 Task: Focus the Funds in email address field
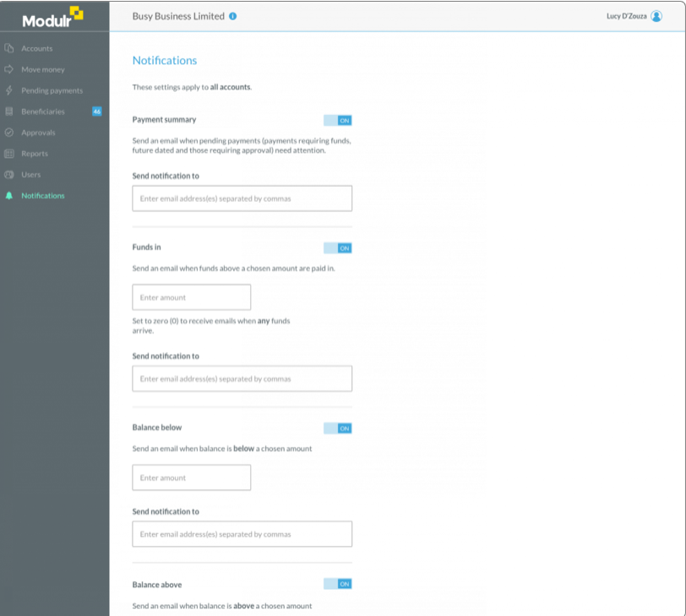tap(242, 379)
